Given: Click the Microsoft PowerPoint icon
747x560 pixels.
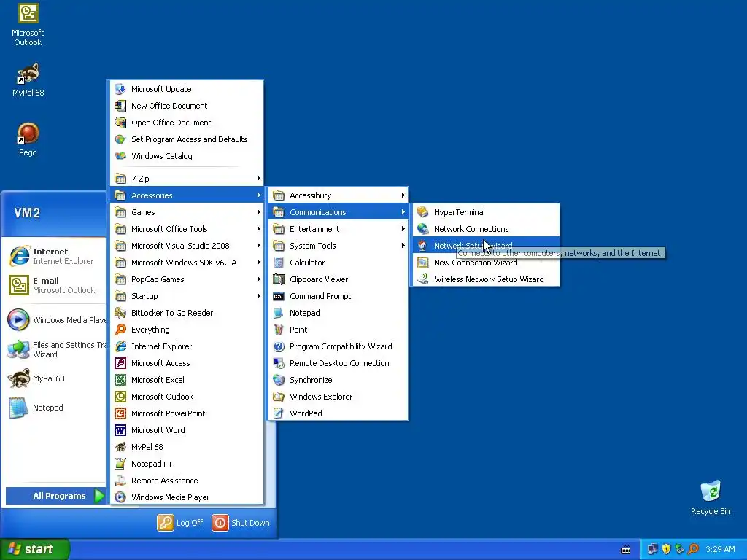Looking at the screenshot, I should pos(120,413).
